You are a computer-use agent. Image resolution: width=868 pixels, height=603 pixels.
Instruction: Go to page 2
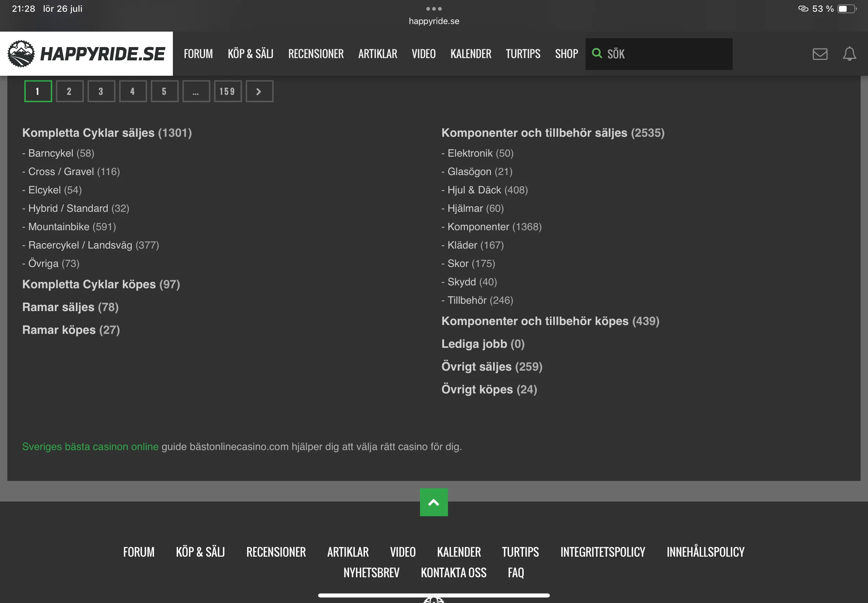tap(70, 92)
